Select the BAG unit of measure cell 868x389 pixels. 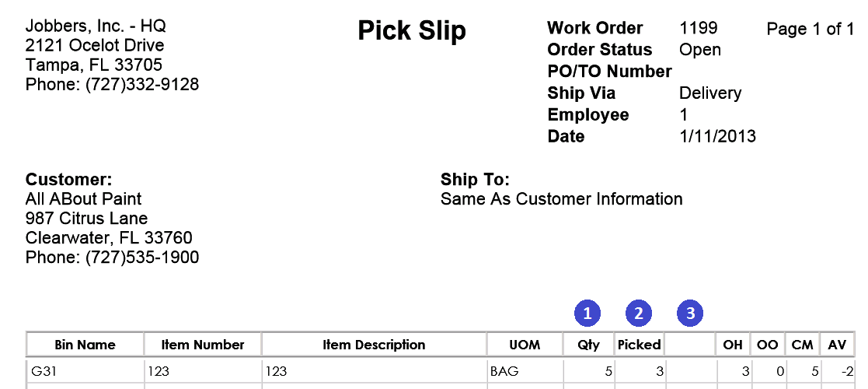tap(504, 372)
